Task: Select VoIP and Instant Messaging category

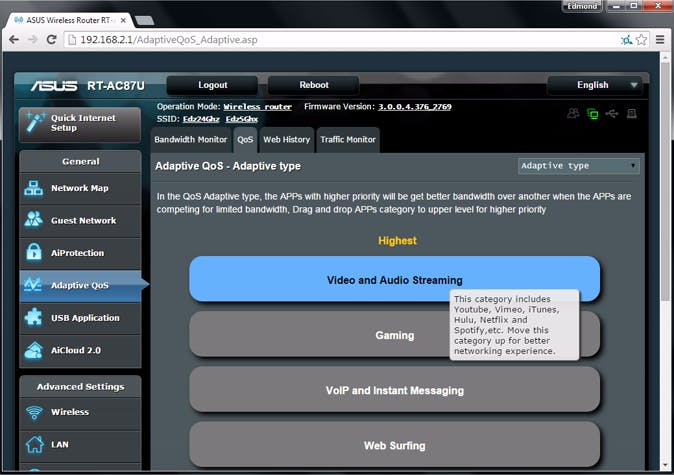Action: [x=395, y=390]
